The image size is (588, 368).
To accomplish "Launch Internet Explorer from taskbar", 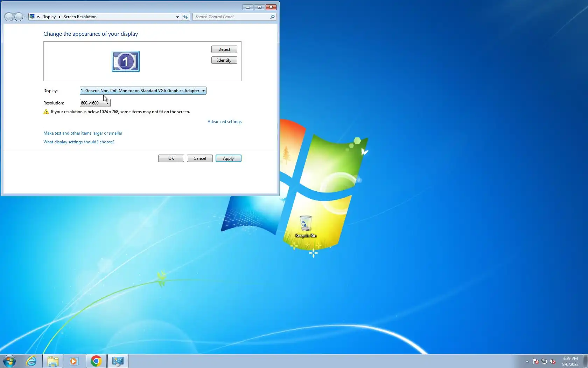I will (x=31, y=361).
